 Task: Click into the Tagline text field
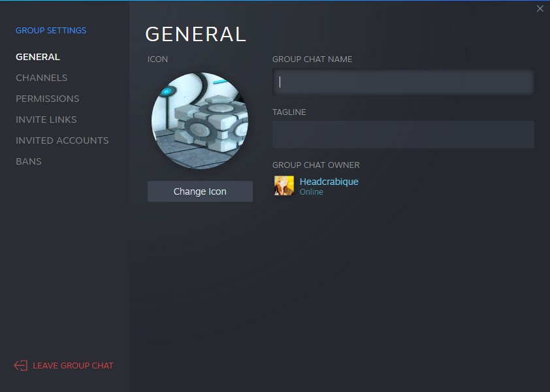(403, 135)
